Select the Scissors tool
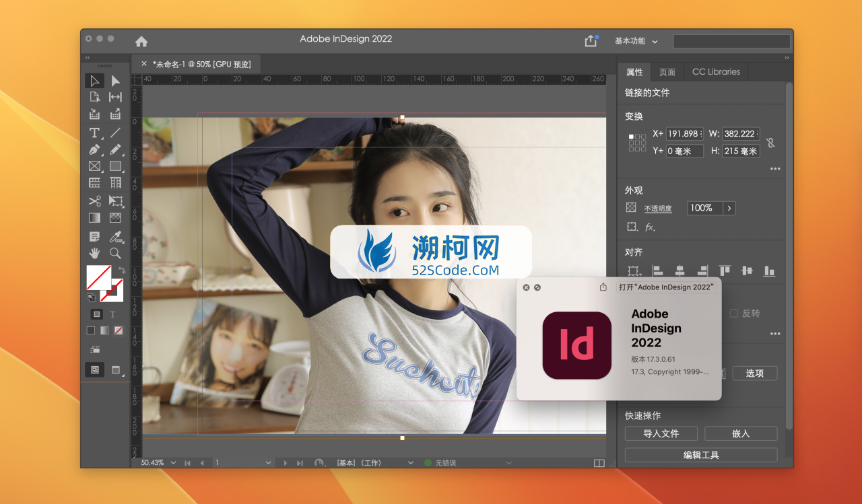This screenshot has height=504, width=862. [x=94, y=201]
